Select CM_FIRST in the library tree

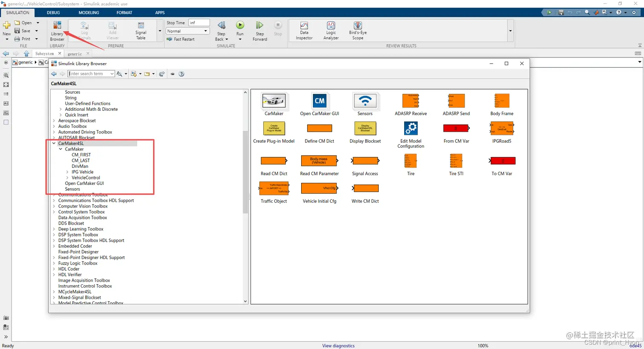[81, 155]
